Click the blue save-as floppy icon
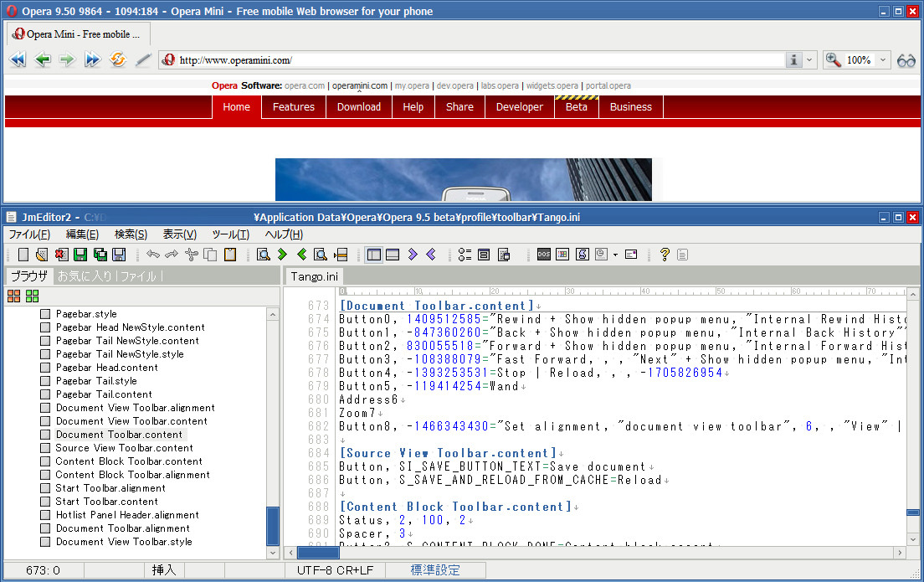This screenshot has height=582, width=924. click(119, 254)
